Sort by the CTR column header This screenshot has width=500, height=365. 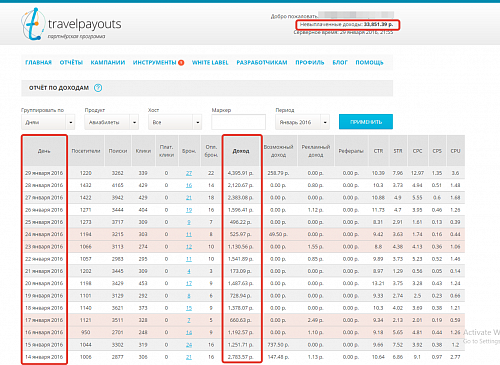(x=378, y=151)
